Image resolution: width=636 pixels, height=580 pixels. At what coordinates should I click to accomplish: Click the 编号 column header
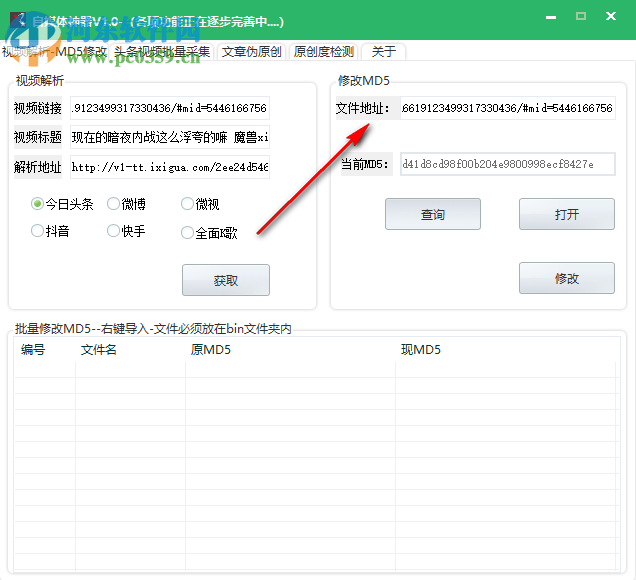[33, 349]
